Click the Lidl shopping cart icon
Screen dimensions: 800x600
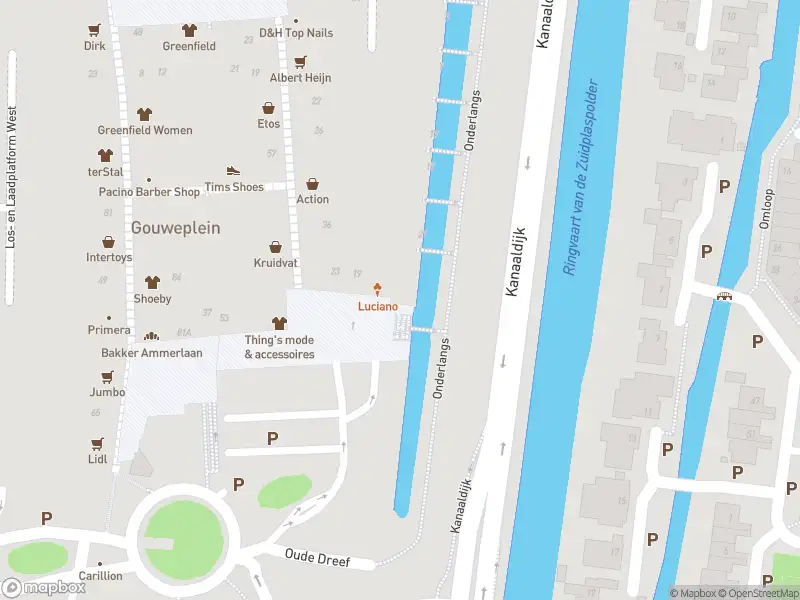coord(97,443)
